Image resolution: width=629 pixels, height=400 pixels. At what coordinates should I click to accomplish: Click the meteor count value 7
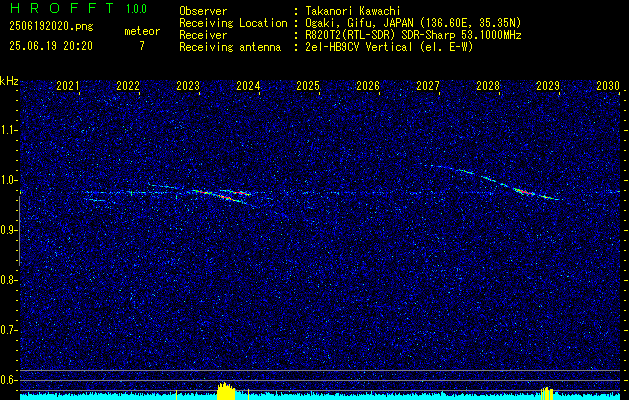coord(142,46)
